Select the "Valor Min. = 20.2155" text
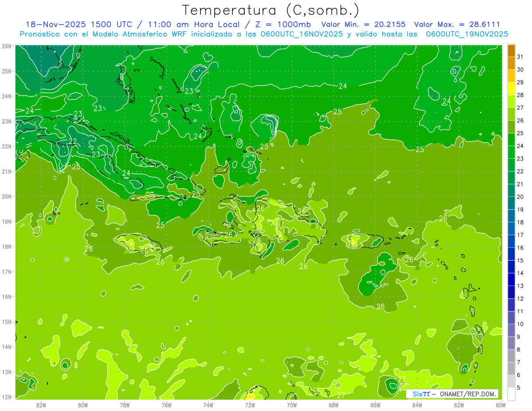 [363, 24]
